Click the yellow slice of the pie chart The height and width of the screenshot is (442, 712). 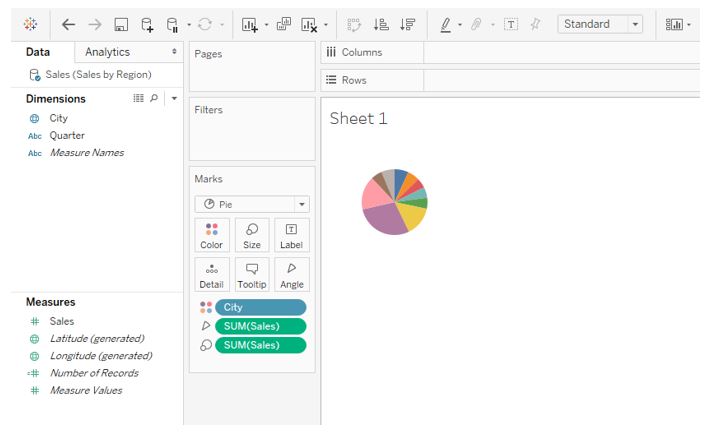(412, 216)
